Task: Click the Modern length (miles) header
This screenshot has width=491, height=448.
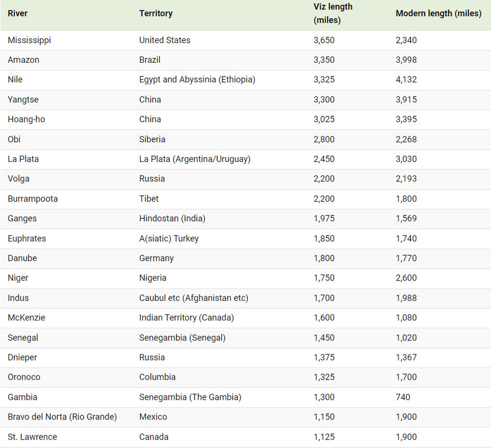Action: [x=438, y=14]
